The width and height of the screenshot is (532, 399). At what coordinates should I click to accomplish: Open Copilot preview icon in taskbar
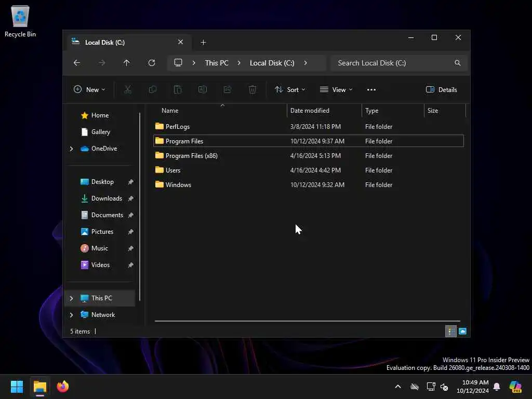515,387
